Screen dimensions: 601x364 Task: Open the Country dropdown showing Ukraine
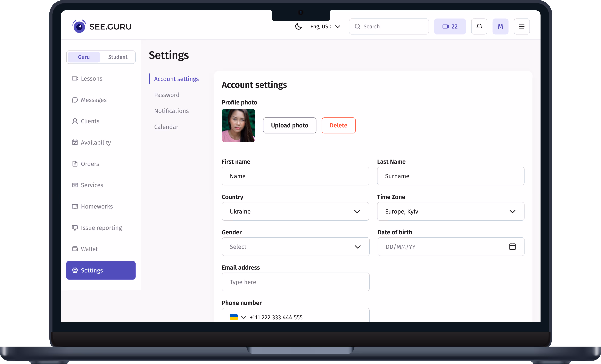click(295, 211)
